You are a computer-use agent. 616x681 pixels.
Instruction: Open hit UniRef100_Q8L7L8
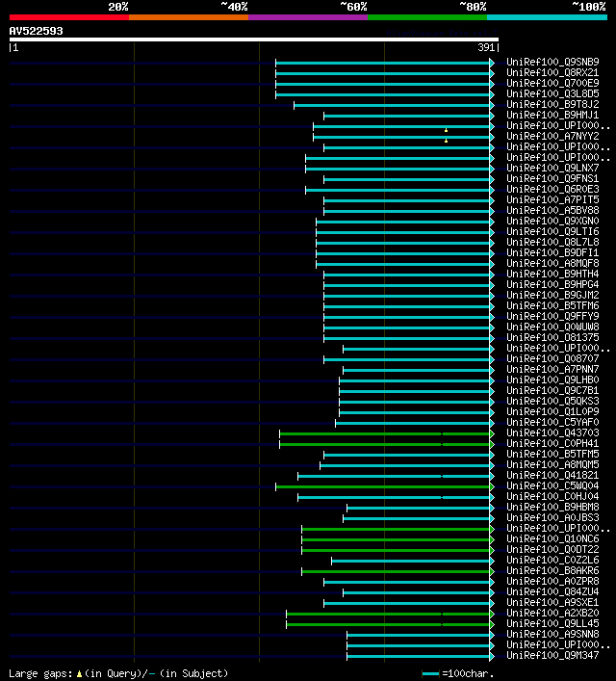coord(552,243)
